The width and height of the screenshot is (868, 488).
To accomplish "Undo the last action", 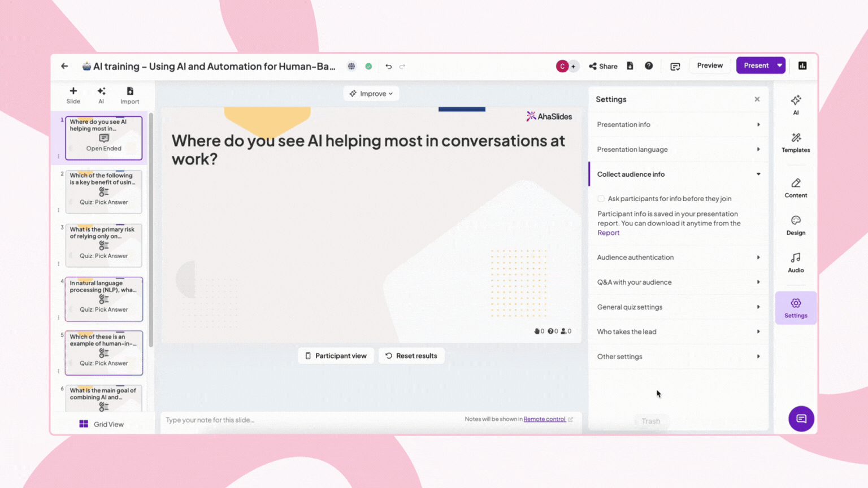I will click(x=389, y=66).
